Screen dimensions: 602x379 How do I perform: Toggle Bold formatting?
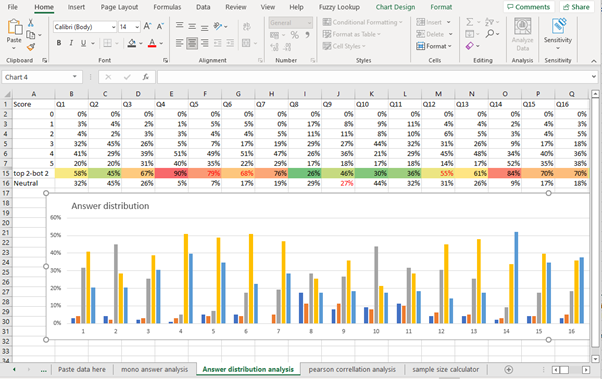[59, 43]
